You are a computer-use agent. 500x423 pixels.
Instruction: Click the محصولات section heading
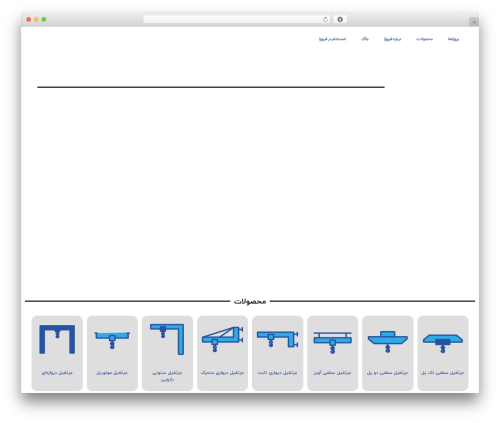click(250, 301)
